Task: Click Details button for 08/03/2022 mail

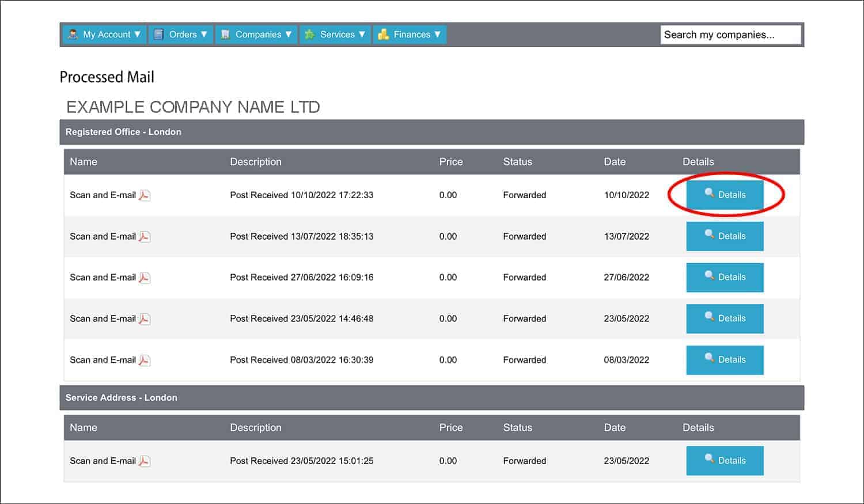Action: pyautogui.click(x=725, y=359)
